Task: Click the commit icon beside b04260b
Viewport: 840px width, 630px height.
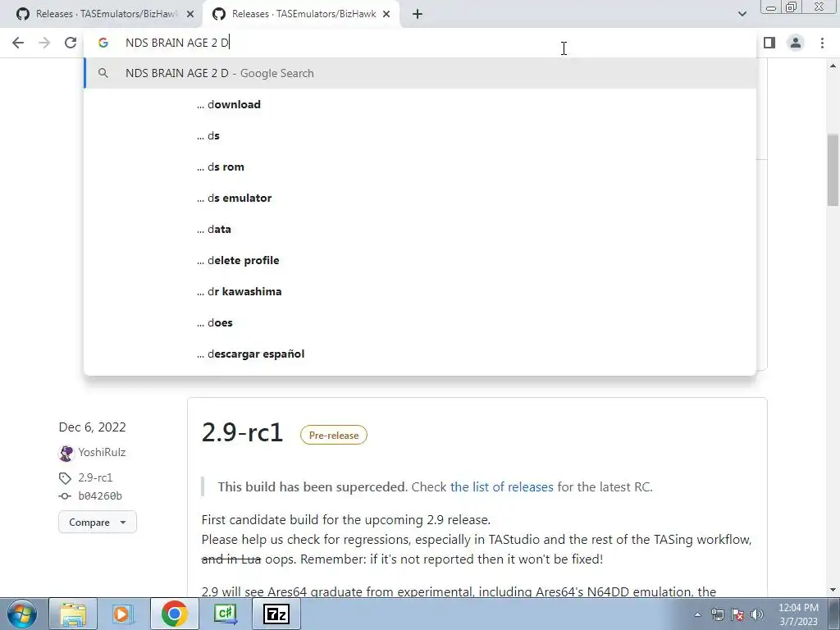Action: point(65,496)
